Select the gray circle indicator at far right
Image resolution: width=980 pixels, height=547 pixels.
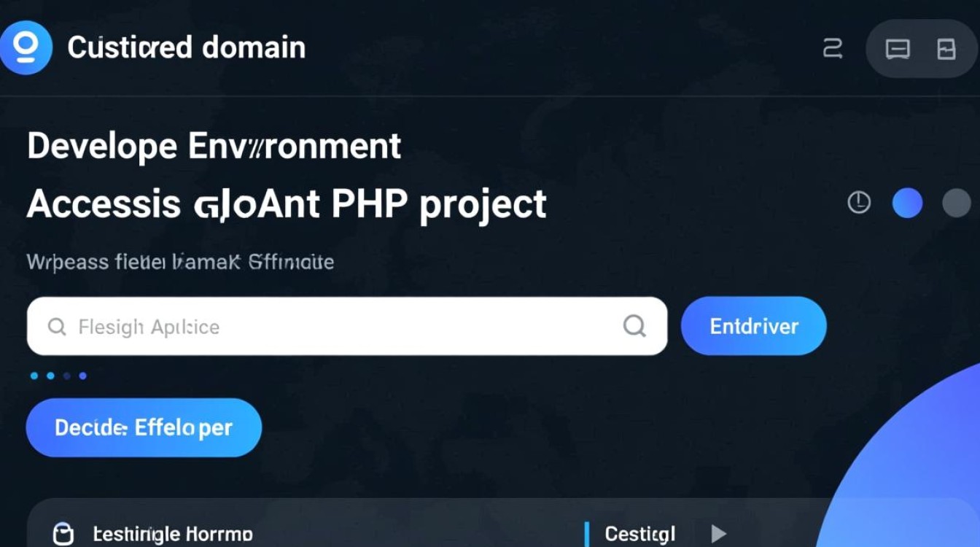[x=955, y=203]
